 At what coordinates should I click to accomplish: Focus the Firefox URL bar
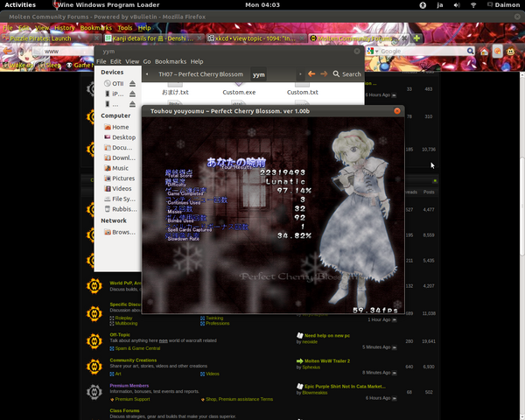coord(68,52)
